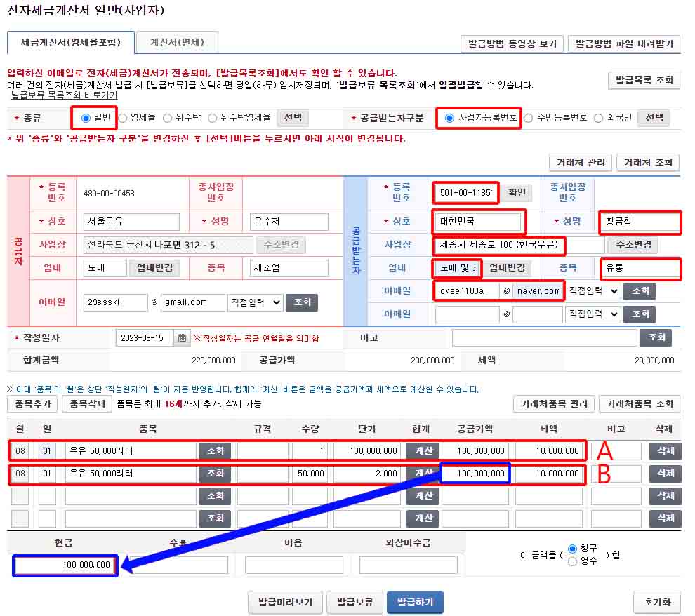Image resolution: width=695 pixels, height=616 pixels.
Task: Click 품목추가 button
Action: pyautogui.click(x=33, y=404)
